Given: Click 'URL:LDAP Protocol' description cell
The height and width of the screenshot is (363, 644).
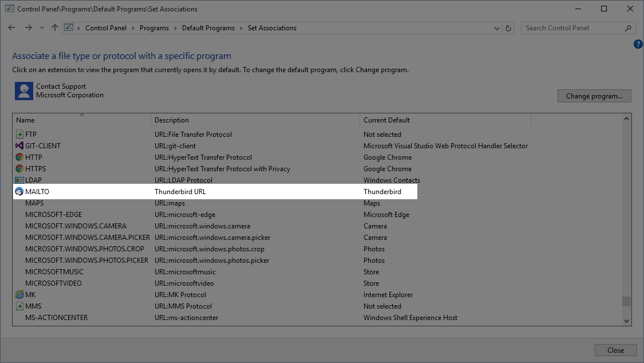Looking at the screenshot, I should pyautogui.click(x=183, y=180).
